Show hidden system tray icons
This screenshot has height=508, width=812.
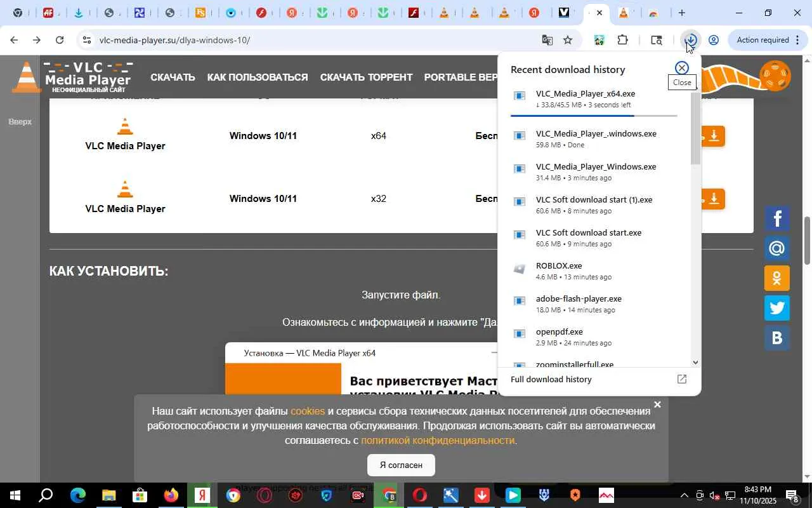684,495
